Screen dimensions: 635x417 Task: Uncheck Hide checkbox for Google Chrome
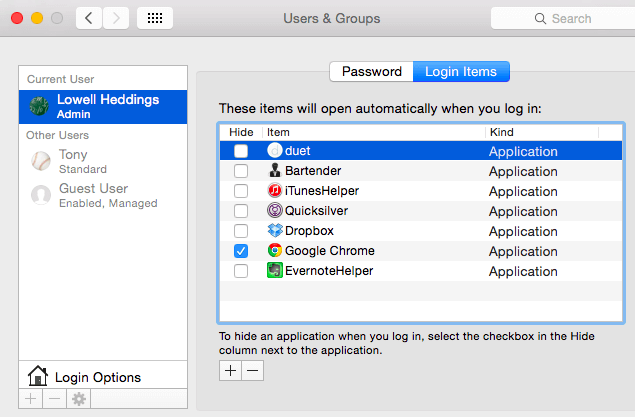[240, 251]
